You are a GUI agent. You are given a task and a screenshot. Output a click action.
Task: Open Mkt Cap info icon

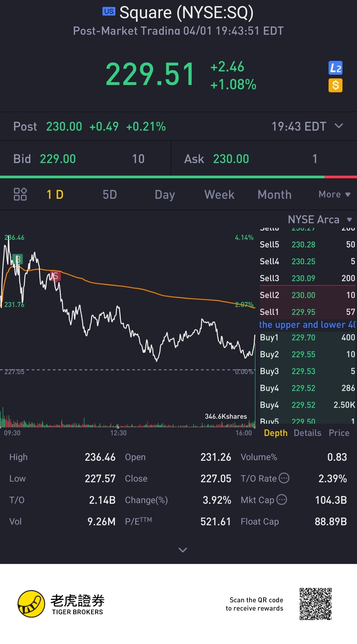coord(282,499)
